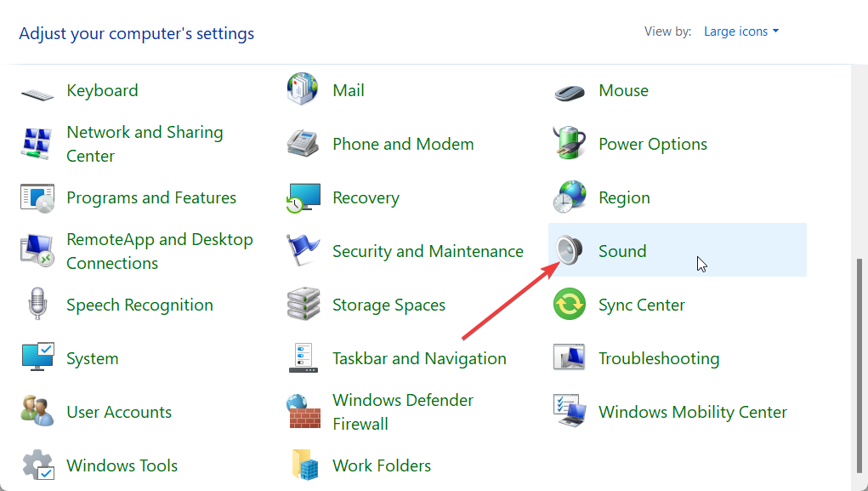Open the Sync Center green icon
The image size is (868, 491).
point(570,305)
